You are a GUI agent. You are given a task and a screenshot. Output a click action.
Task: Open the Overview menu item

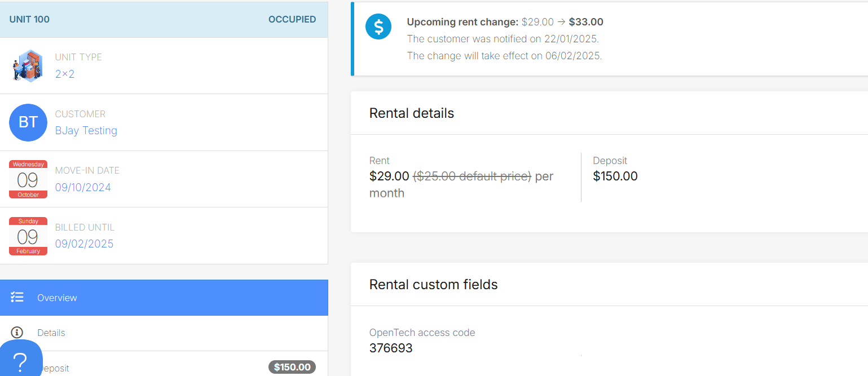[57, 298]
